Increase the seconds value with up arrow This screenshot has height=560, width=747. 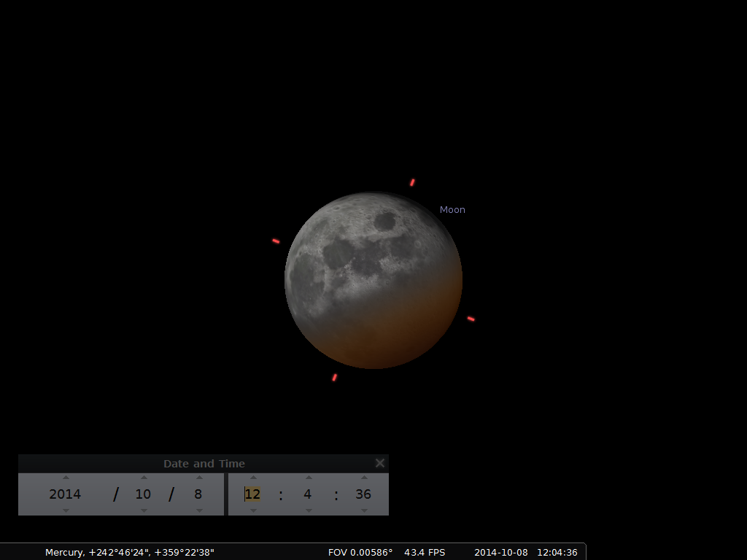[364, 478]
